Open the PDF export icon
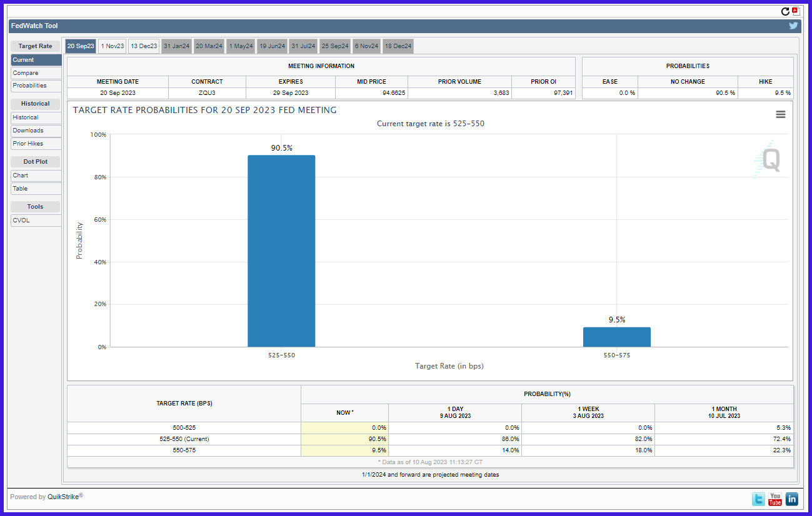Screen dimensions: 812x516 tap(796, 11)
